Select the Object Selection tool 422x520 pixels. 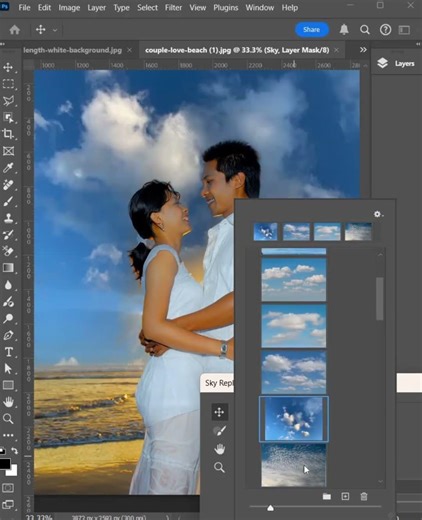click(x=8, y=117)
